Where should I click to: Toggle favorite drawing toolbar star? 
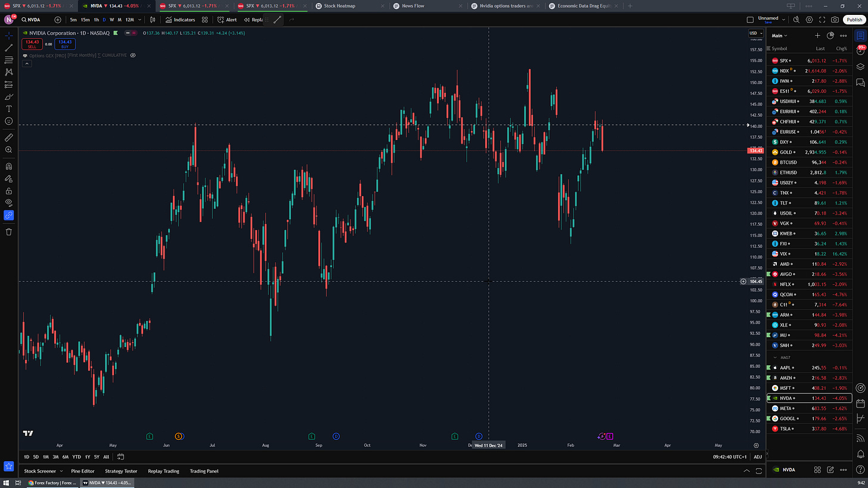[x=9, y=467]
